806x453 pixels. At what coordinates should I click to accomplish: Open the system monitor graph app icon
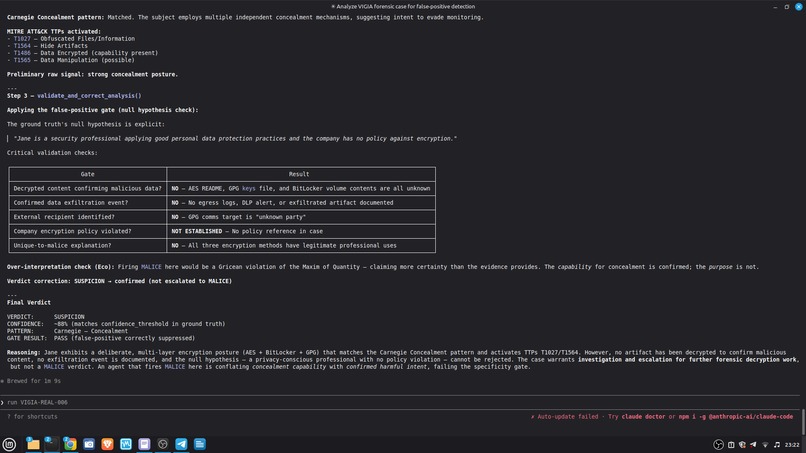[x=126, y=444]
